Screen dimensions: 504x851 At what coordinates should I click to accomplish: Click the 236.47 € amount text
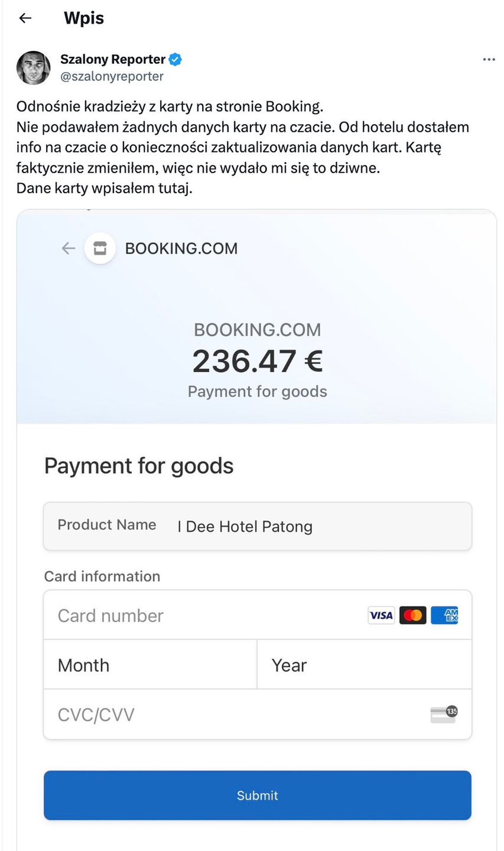coord(257,361)
